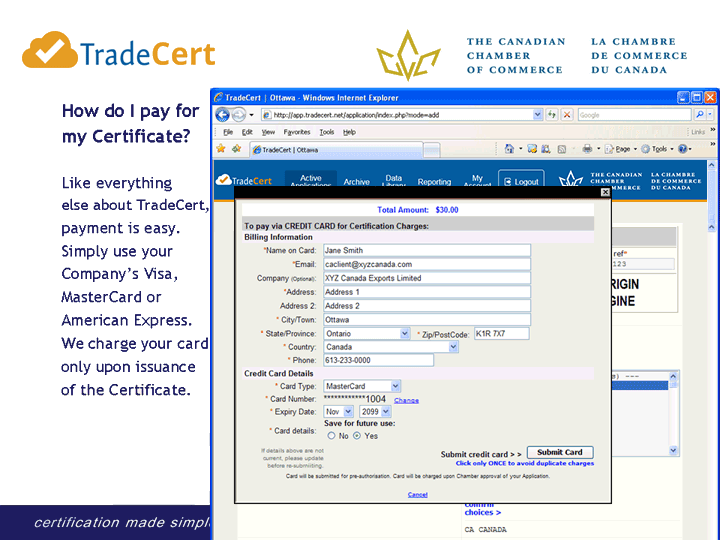Open the Card Type dropdown

coord(362,386)
